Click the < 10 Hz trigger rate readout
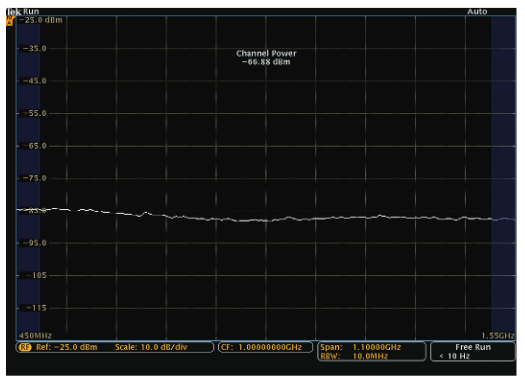 coord(455,356)
